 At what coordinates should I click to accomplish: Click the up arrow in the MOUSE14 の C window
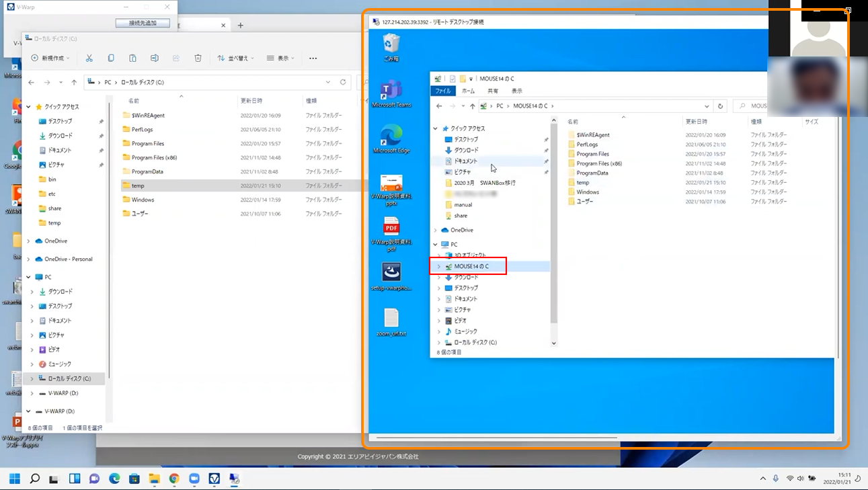473,106
